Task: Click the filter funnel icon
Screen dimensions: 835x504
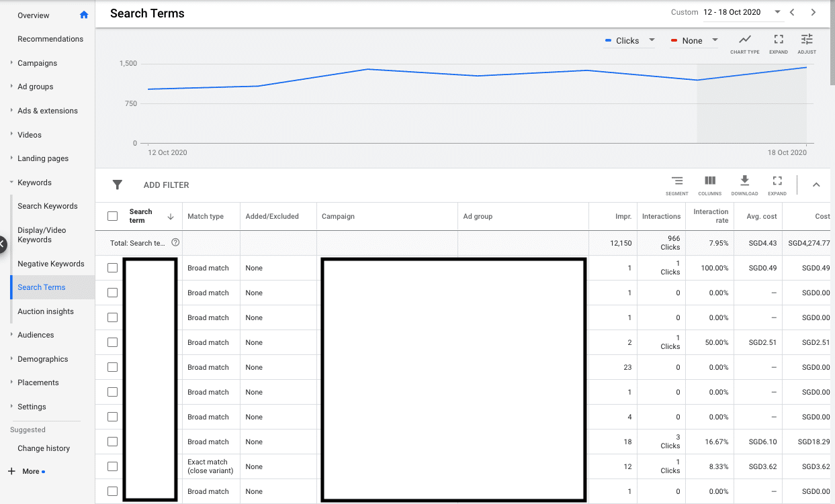Action: tap(118, 185)
